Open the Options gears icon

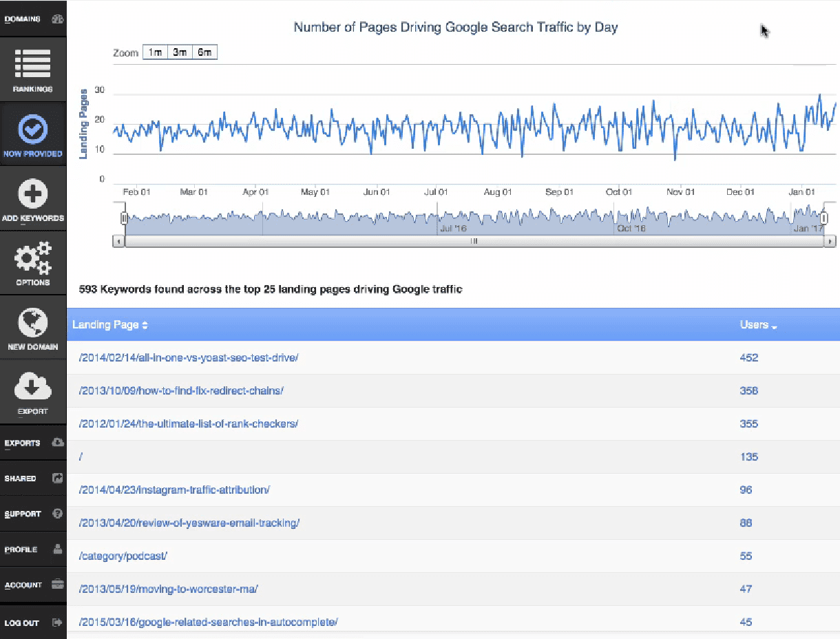click(x=32, y=258)
